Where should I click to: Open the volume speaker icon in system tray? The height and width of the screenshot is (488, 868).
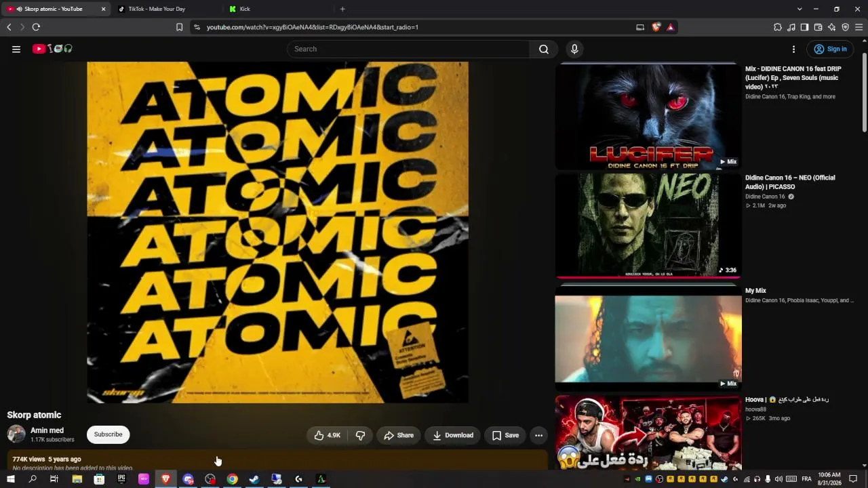(x=778, y=479)
